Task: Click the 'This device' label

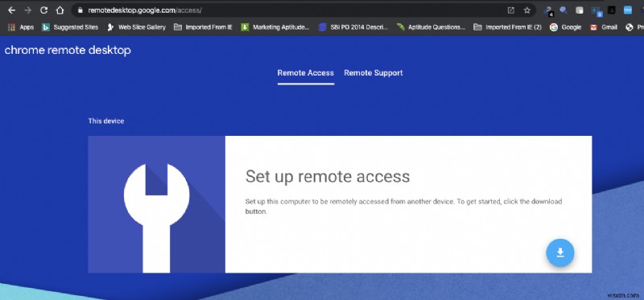Action: [106, 121]
